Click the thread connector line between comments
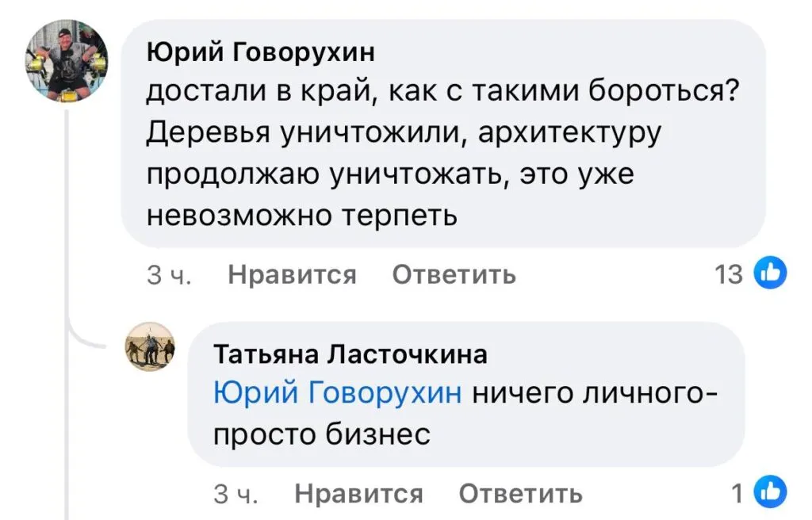Image resolution: width=812 pixels, height=520 pixels. (x=71, y=238)
